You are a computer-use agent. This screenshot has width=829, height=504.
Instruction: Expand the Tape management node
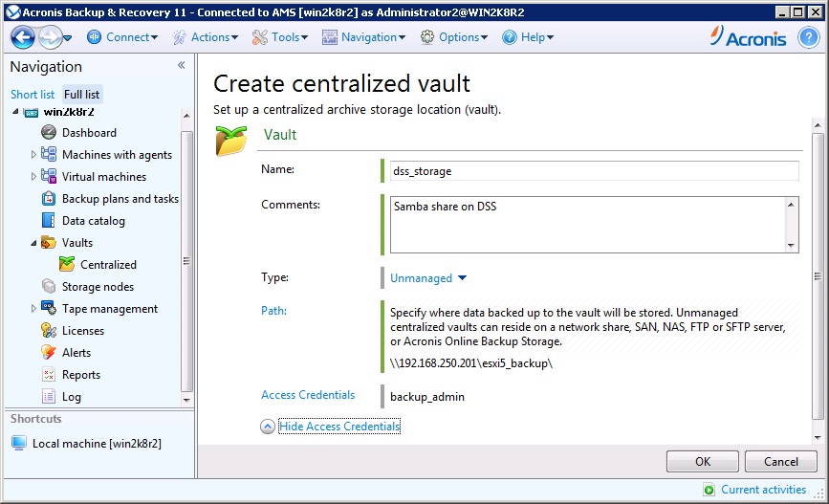(33, 308)
